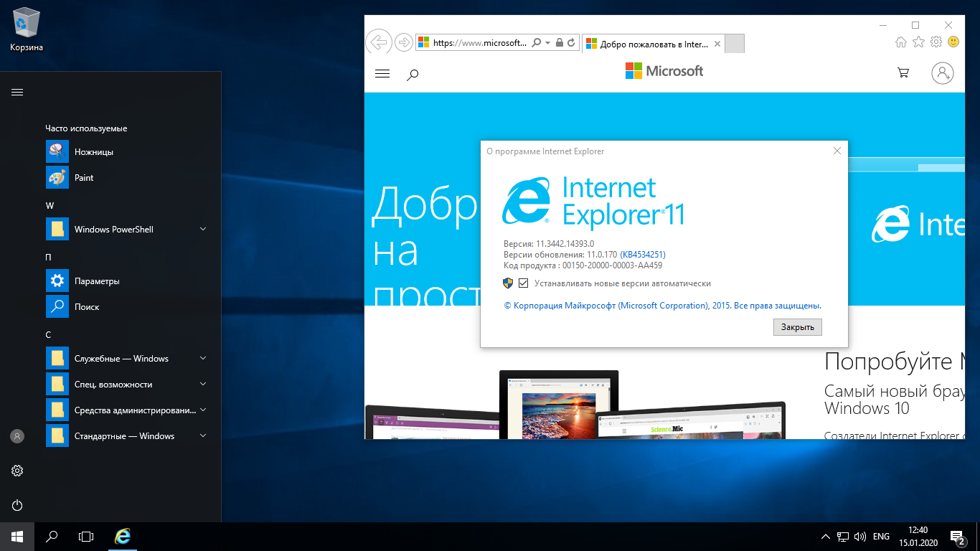Switch the ENG input language indicator
980x551 pixels.
(881, 537)
